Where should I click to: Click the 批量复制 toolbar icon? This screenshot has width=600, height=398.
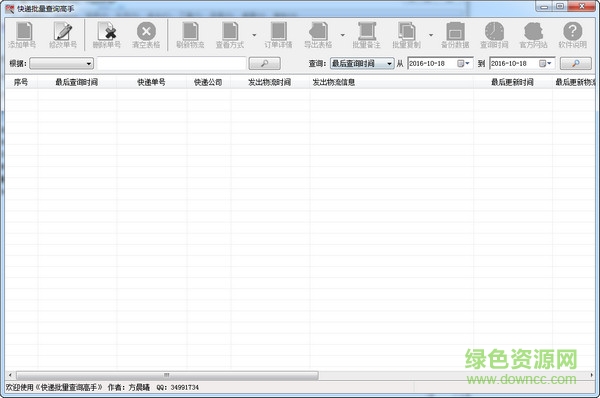[406, 35]
